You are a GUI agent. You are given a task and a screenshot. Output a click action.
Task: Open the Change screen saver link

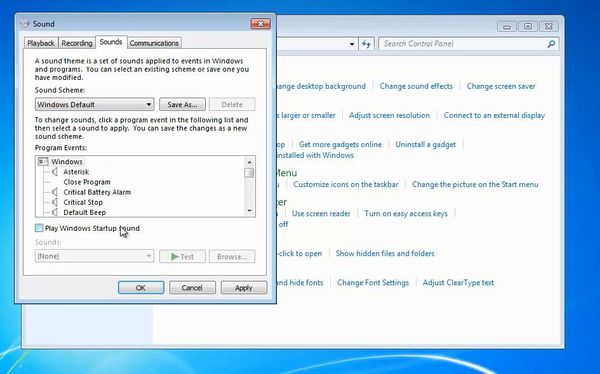click(x=501, y=86)
